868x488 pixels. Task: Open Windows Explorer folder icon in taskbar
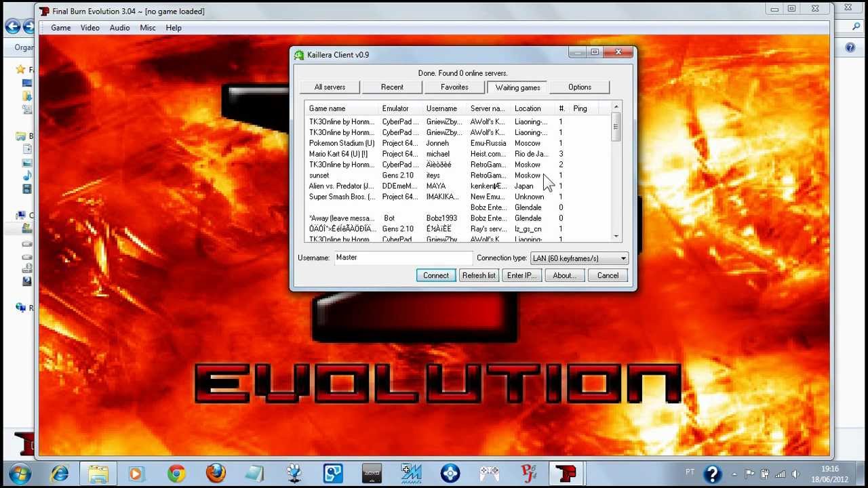98,473
